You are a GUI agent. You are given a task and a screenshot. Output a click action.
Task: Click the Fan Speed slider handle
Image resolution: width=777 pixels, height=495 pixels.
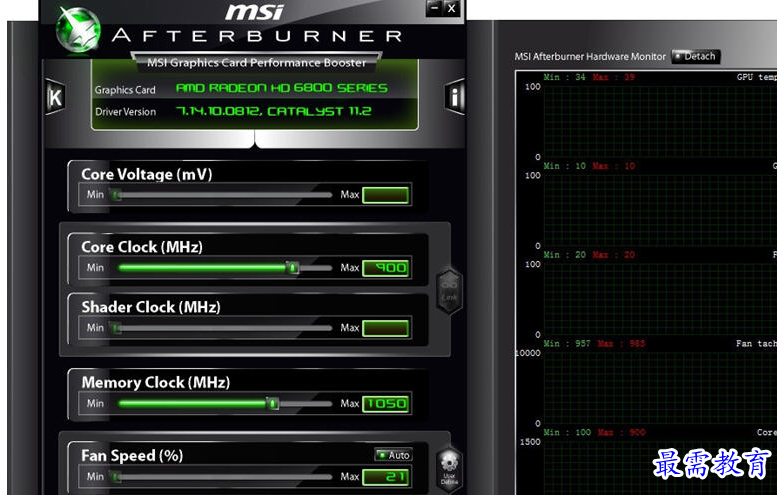tap(117, 477)
